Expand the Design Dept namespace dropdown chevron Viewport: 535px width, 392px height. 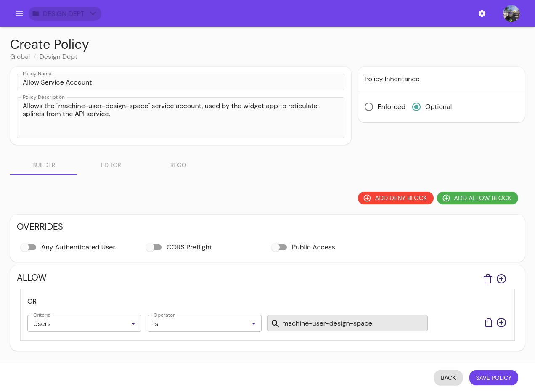pos(93,13)
